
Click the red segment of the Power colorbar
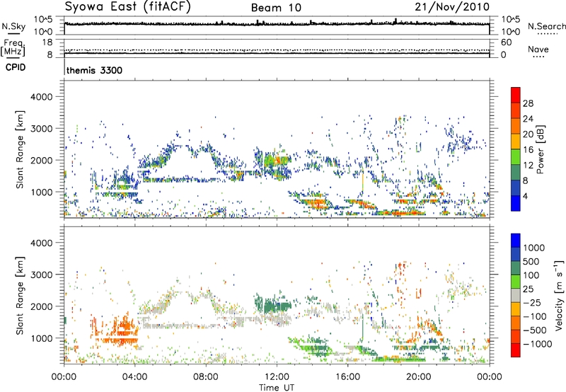tap(516, 95)
